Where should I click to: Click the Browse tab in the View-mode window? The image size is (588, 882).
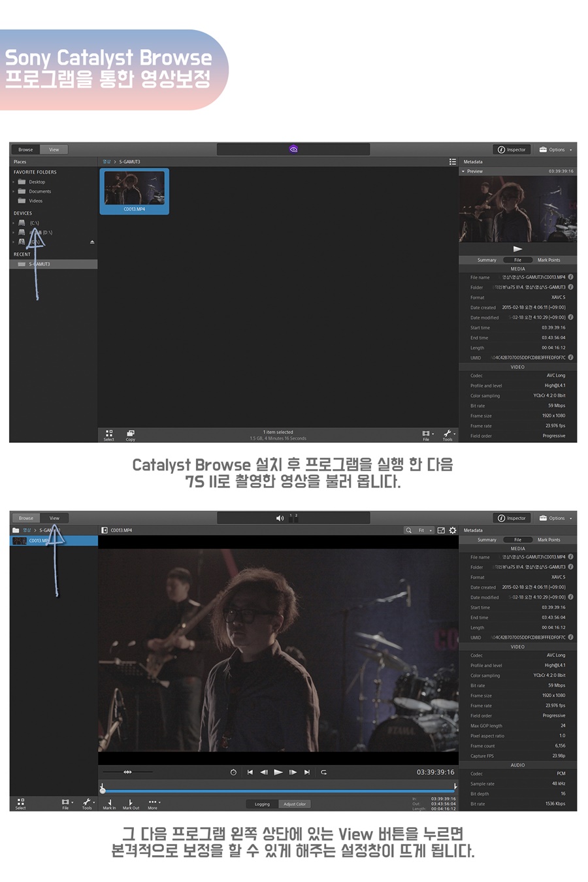(x=25, y=518)
